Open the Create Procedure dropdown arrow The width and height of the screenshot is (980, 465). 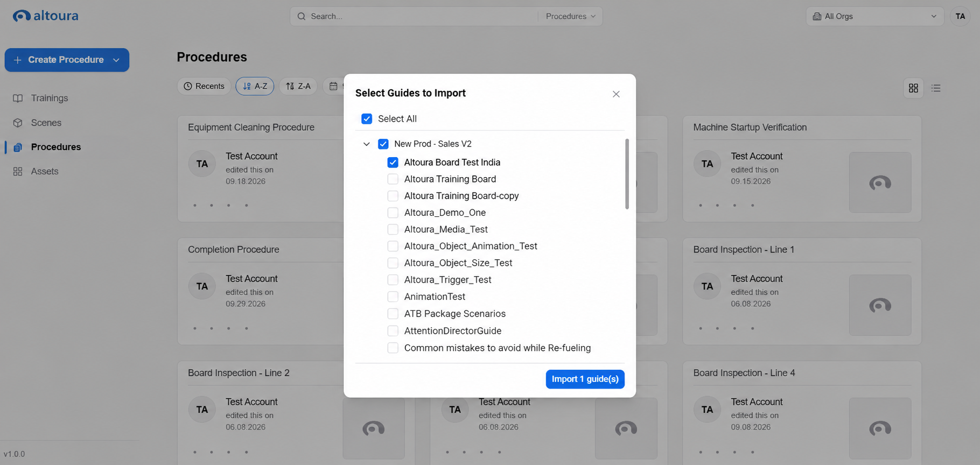pos(116,60)
